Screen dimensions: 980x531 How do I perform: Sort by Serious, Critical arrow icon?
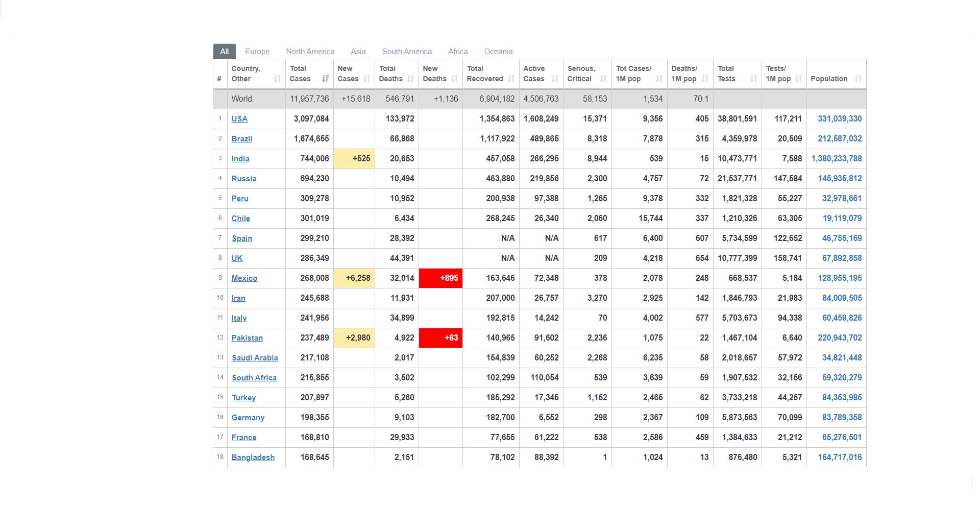click(x=603, y=79)
